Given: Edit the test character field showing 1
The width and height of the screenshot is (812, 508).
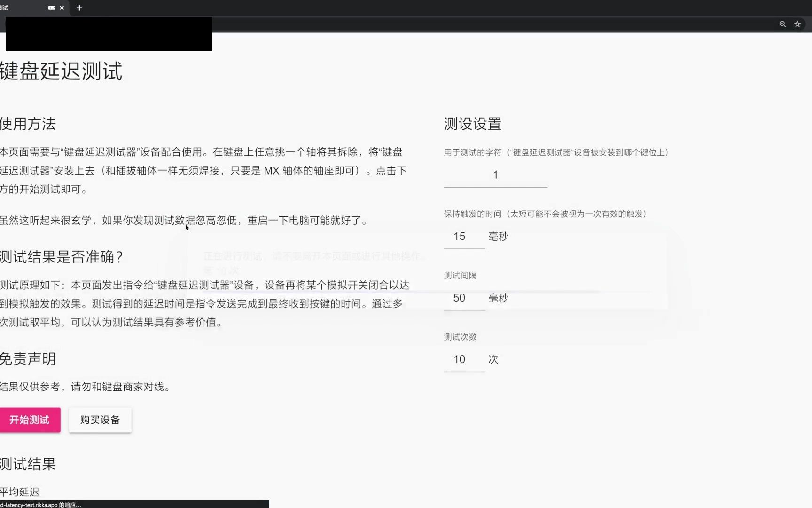Looking at the screenshot, I should coord(495,175).
